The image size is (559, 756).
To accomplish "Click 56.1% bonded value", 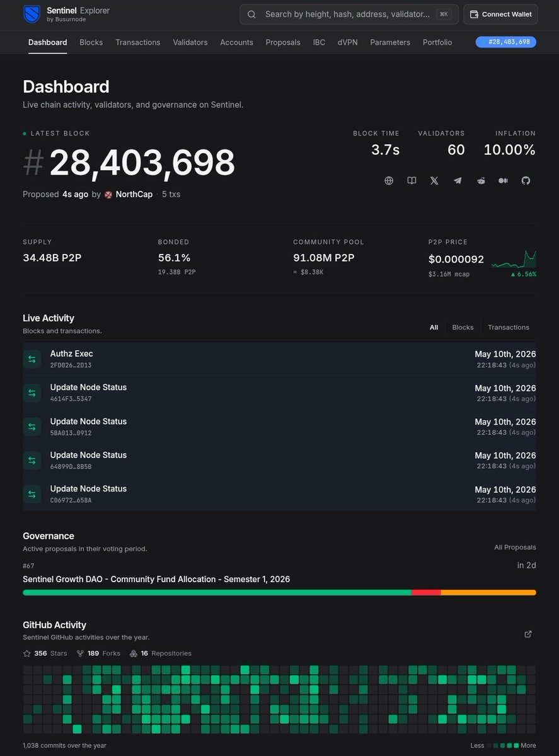I will coord(175,258).
